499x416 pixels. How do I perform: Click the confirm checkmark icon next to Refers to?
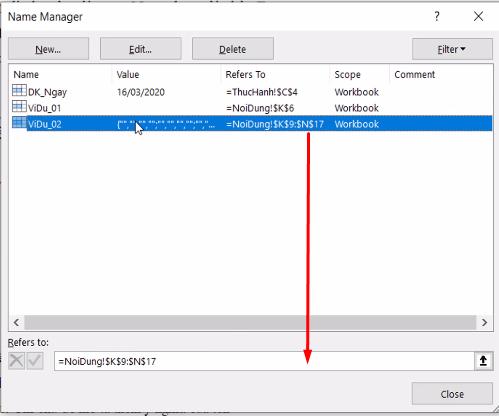(x=35, y=361)
